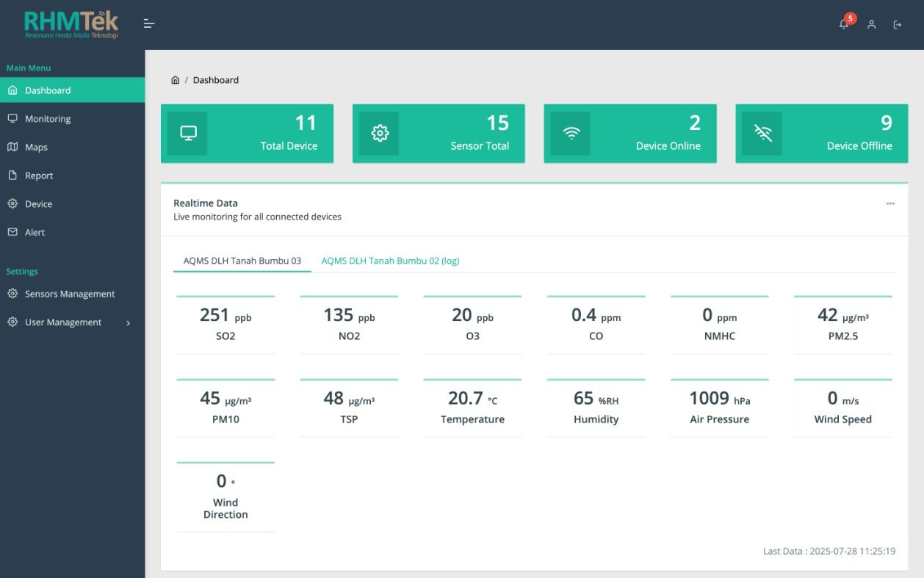The height and width of the screenshot is (578, 924).
Task: Click the user profile icon
Action: (x=871, y=24)
